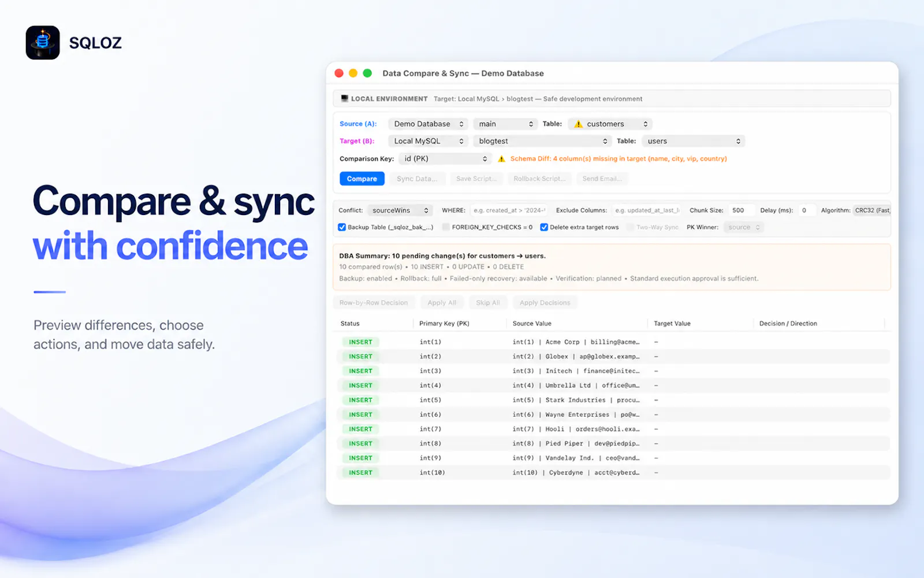Click the Chunk Size field showing 500

(x=741, y=210)
